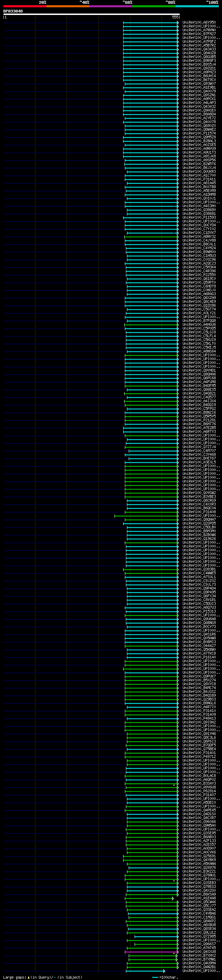This screenshot has height=980, width=222.
Task: Click the red ~20% legend segment
Action: pyautogui.click(x=25, y=6)
